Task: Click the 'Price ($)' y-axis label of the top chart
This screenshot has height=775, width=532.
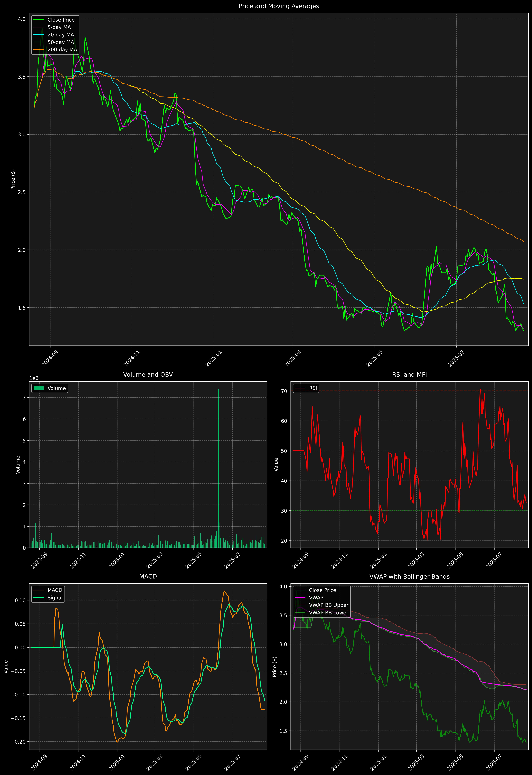Action: tap(13, 179)
